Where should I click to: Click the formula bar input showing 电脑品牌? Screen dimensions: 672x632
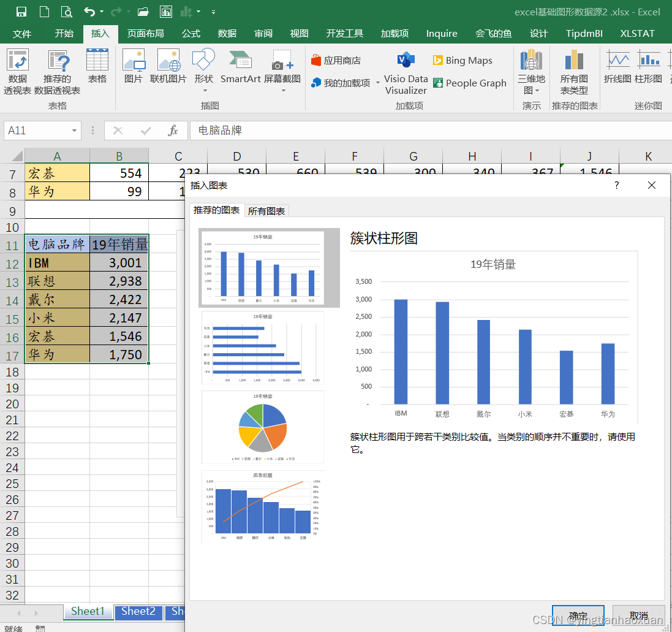coord(430,131)
